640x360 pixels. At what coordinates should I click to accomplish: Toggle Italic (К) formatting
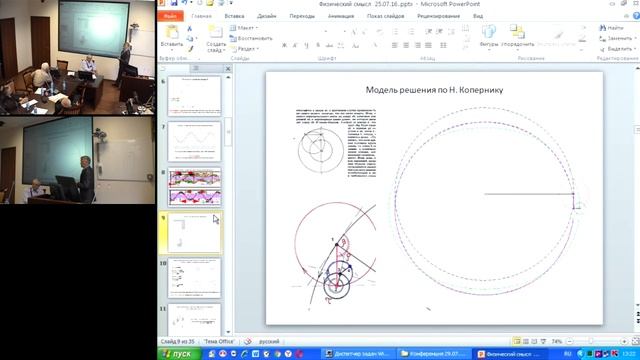coord(295,45)
